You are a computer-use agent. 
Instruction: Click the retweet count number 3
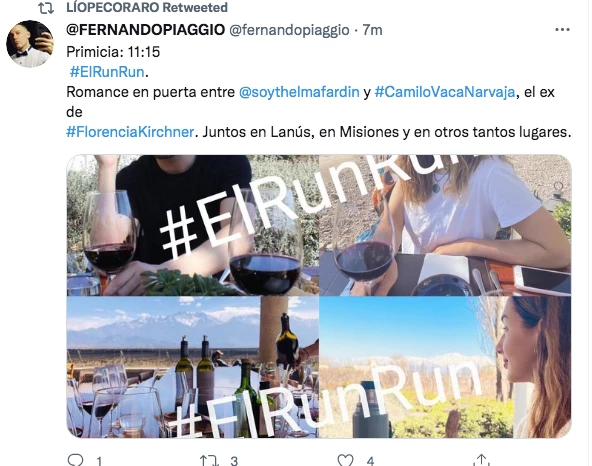point(234,461)
